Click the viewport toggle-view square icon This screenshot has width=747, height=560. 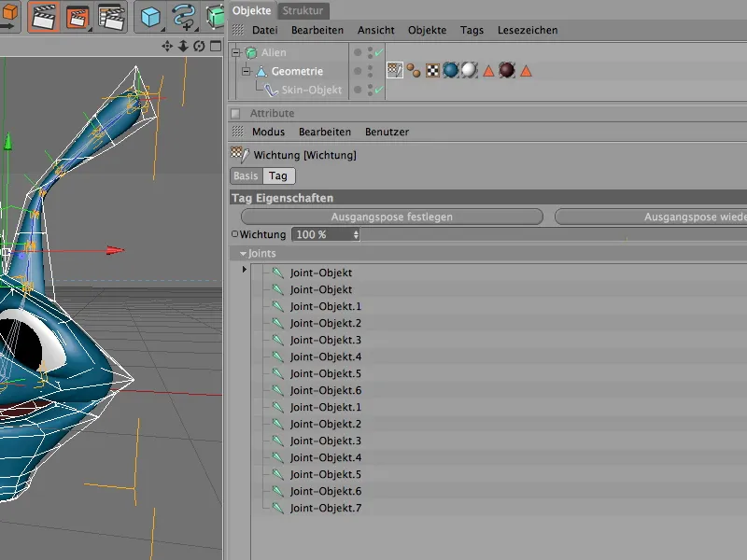coord(216,46)
